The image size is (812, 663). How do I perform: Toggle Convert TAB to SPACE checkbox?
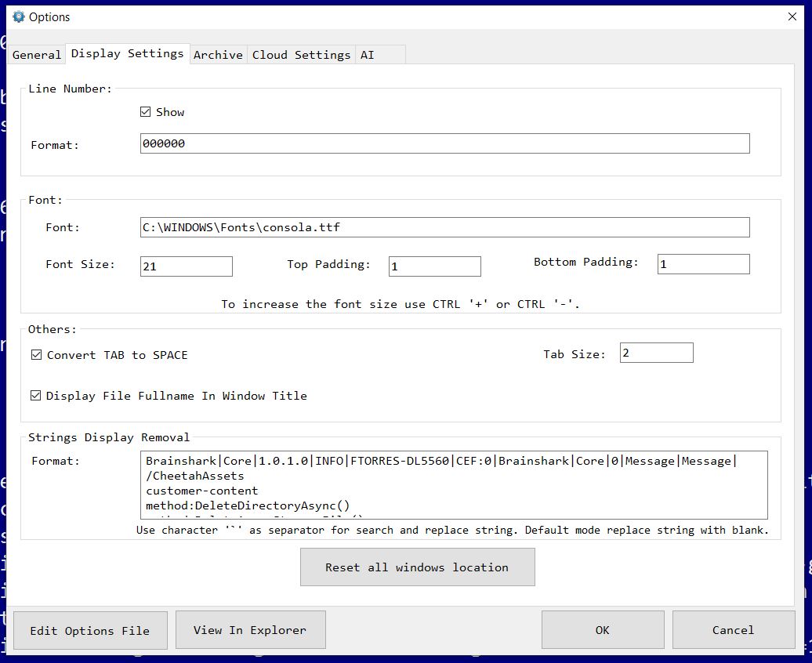click(x=36, y=355)
